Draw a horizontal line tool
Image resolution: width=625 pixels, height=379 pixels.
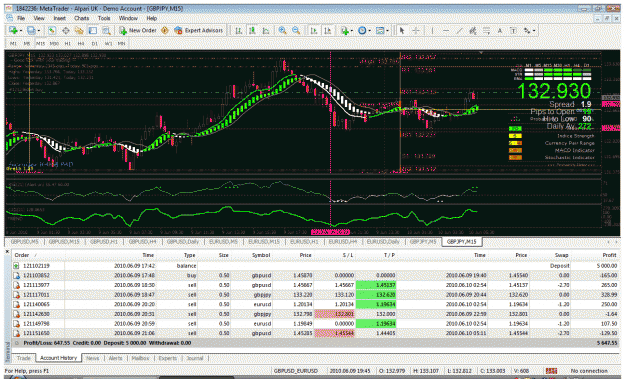point(446,31)
